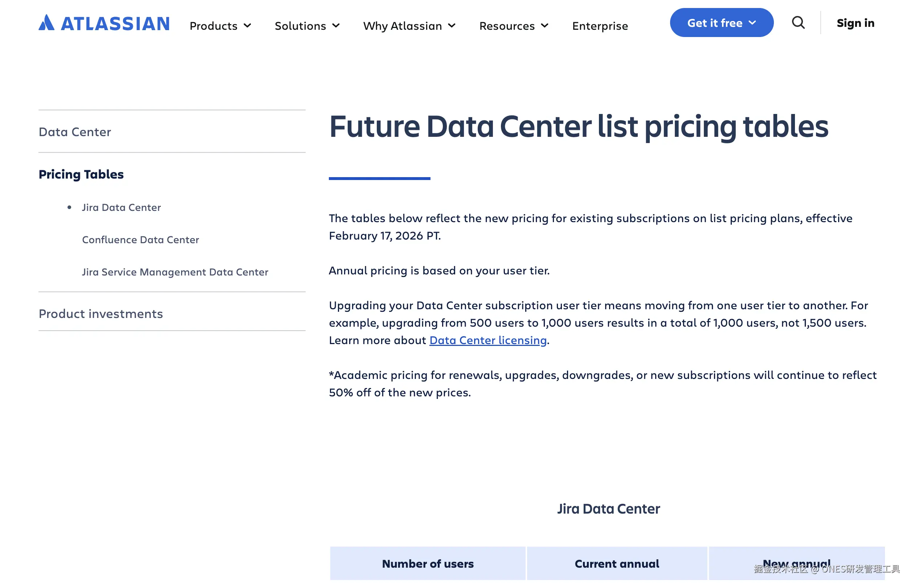Click Sign in
The height and width of the screenshot is (588, 914).
(x=855, y=23)
